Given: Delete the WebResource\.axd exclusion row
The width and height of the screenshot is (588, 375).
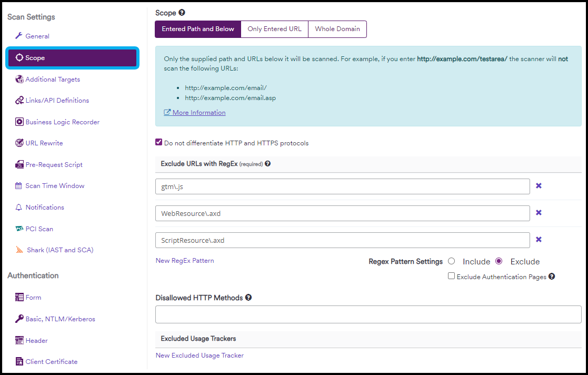Looking at the screenshot, I should (x=539, y=213).
